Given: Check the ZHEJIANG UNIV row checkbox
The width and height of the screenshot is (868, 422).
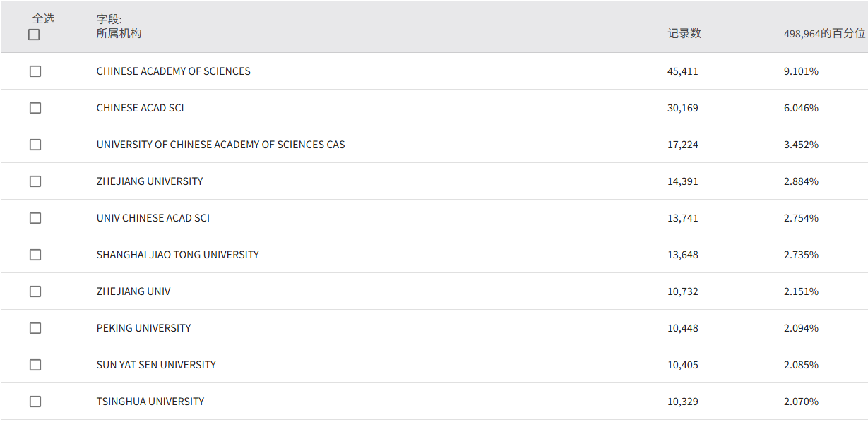Looking at the screenshot, I should pyautogui.click(x=35, y=291).
